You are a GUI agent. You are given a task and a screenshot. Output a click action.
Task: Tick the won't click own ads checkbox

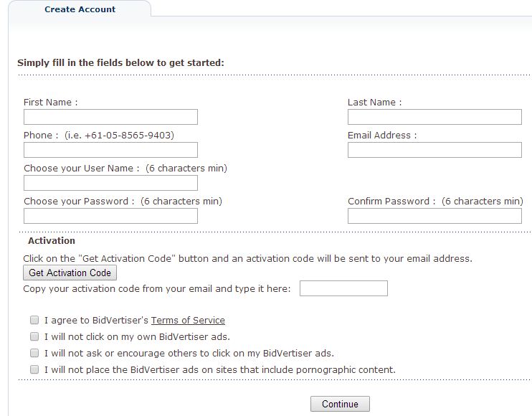click(34, 336)
